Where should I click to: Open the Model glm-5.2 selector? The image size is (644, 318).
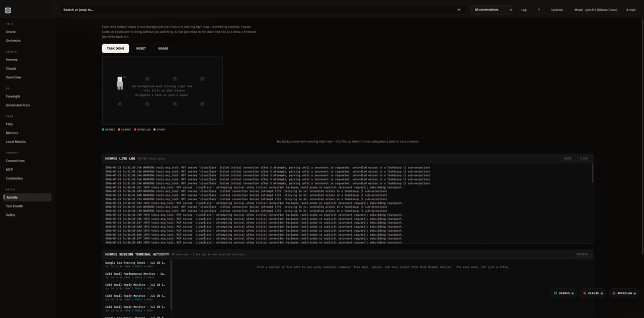596,10
